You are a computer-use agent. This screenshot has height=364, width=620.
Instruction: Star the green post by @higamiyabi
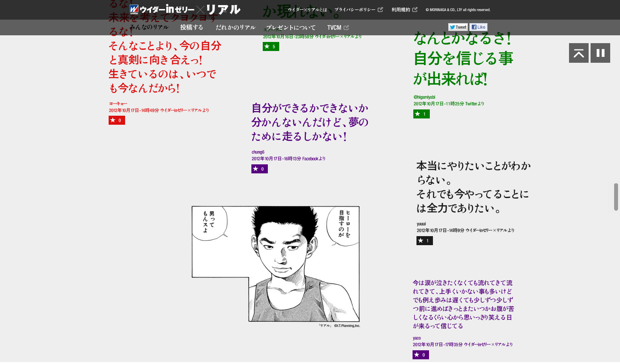coord(421,114)
